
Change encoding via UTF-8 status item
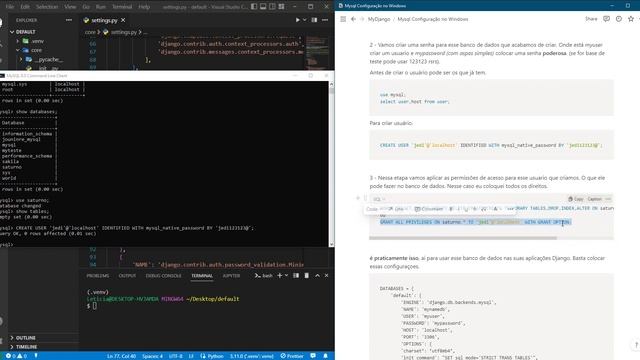[x=176, y=356]
